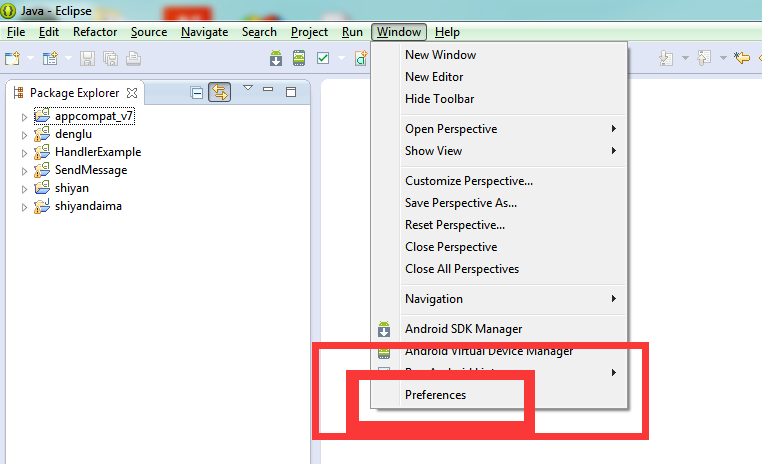Click the Last Edit Location arrow icon

(742, 58)
